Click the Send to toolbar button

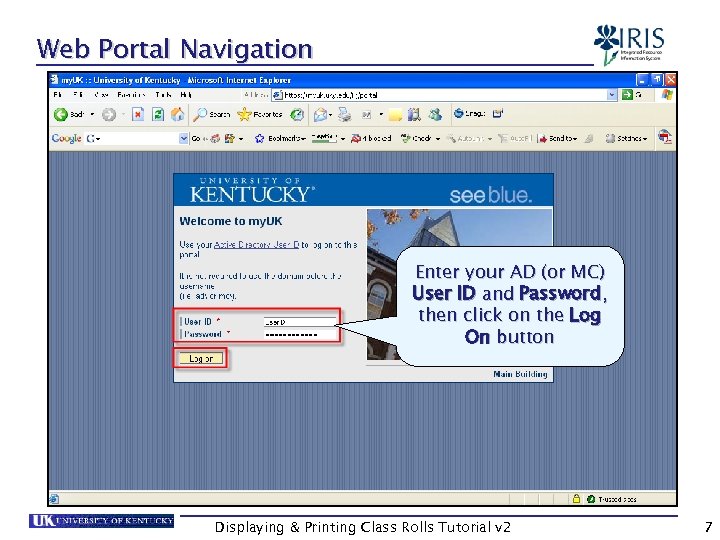tap(556, 138)
